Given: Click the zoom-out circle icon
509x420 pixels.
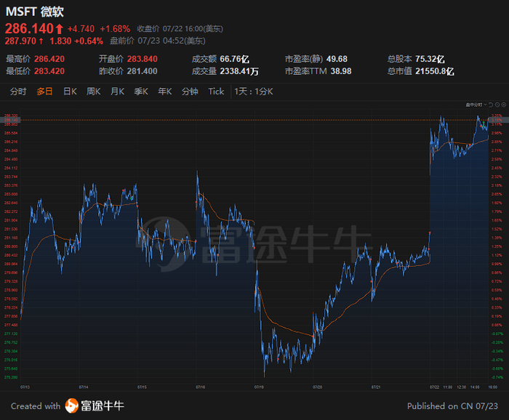Looking at the screenshot, I should [x=497, y=105].
